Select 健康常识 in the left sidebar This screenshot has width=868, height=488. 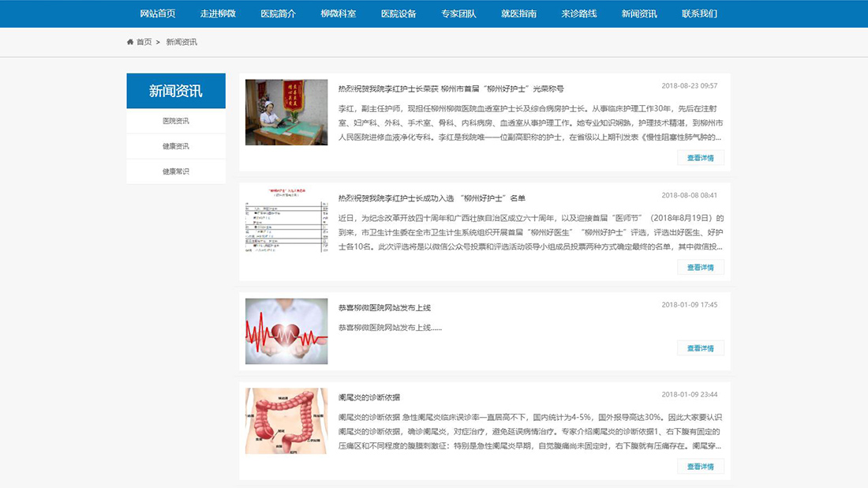(x=175, y=171)
